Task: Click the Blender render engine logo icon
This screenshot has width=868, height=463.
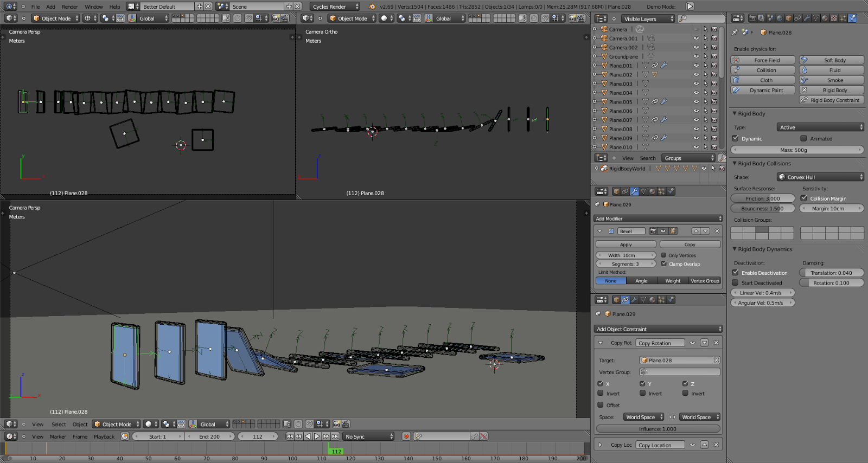Action: (372, 7)
